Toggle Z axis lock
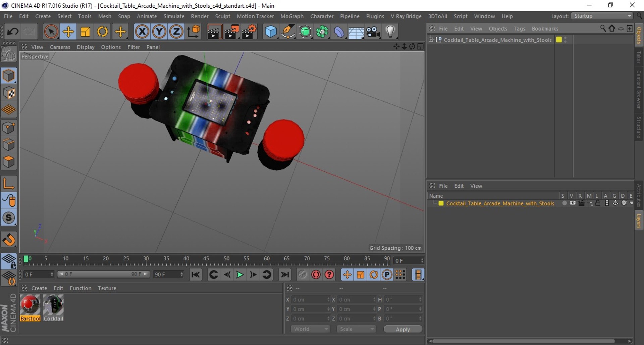This screenshot has width=644, height=345. 176,32
